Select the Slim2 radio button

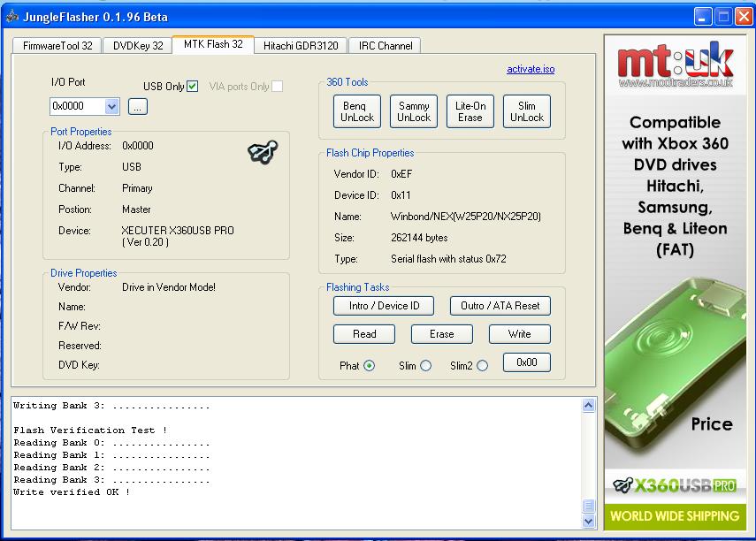[482, 365]
